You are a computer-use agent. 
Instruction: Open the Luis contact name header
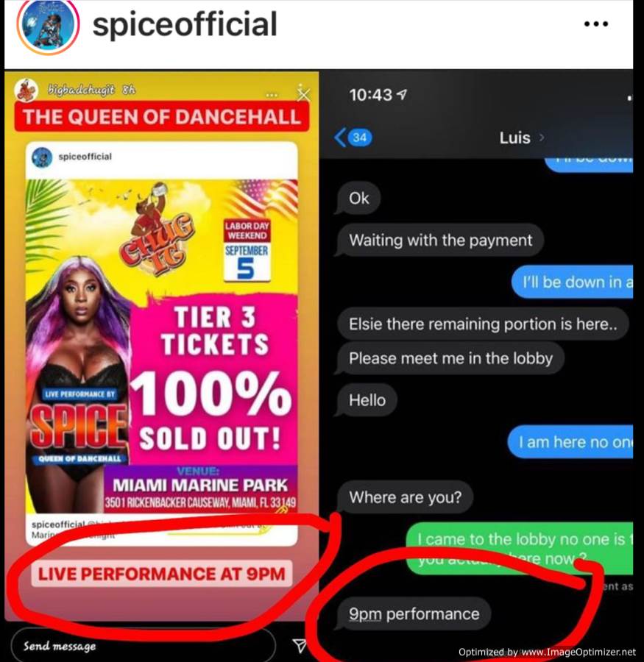pyautogui.click(x=514, y=138)
